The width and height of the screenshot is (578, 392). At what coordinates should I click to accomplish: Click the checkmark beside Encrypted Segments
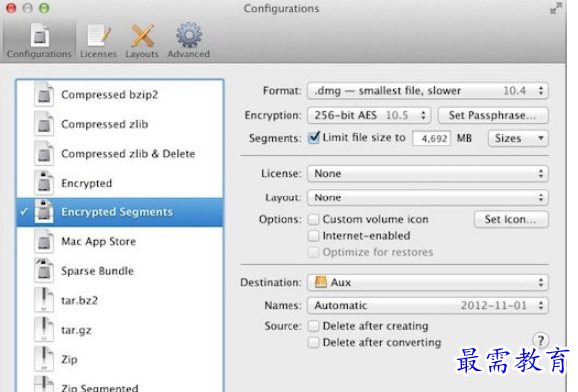pyautogui.click(x=24, y=212)
